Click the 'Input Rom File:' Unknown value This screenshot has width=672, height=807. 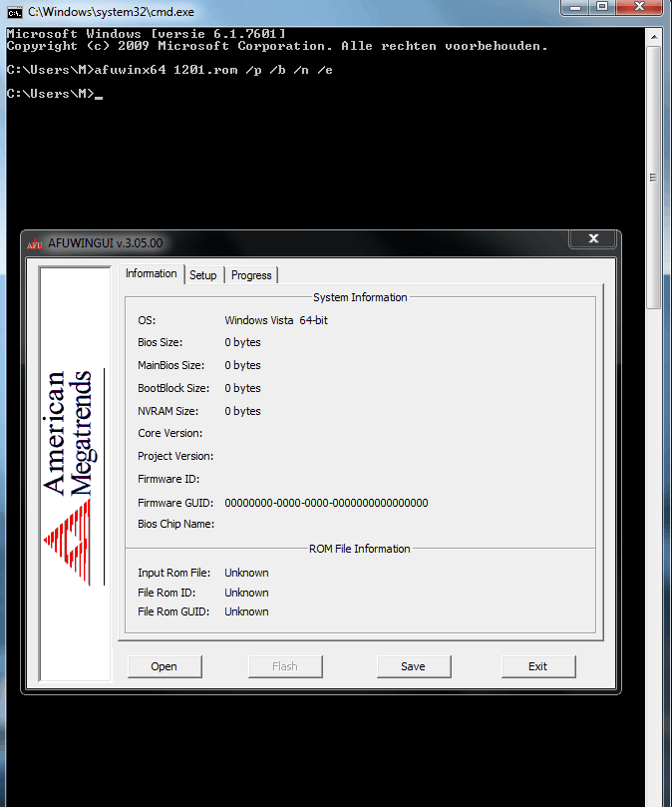tap(246, 573)
